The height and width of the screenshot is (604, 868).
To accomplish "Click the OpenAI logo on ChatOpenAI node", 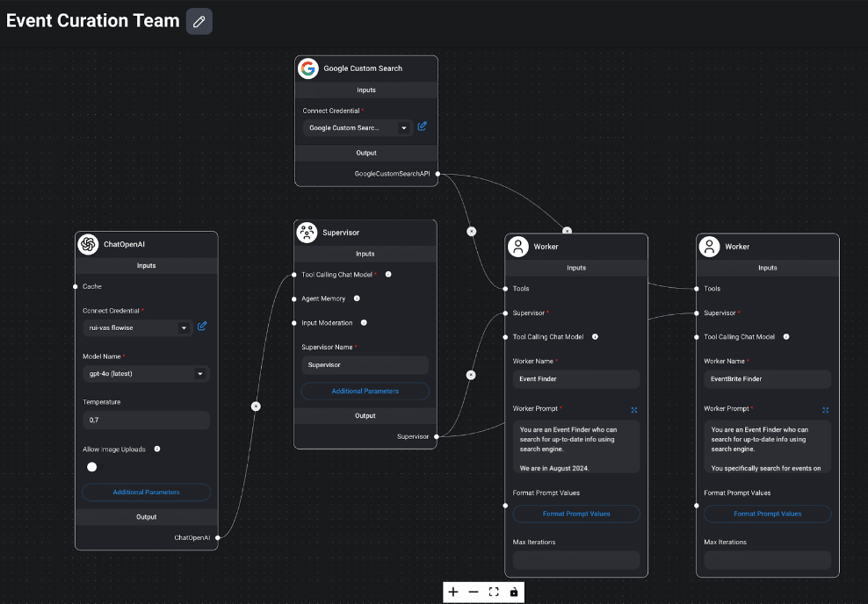I will click(x=88, y=244).
